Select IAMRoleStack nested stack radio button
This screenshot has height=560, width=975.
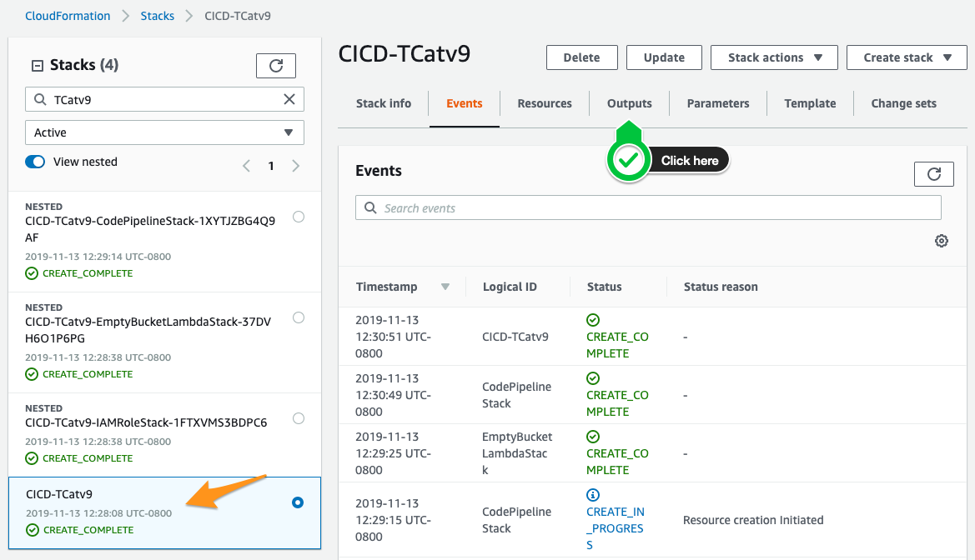click(299, 418)
